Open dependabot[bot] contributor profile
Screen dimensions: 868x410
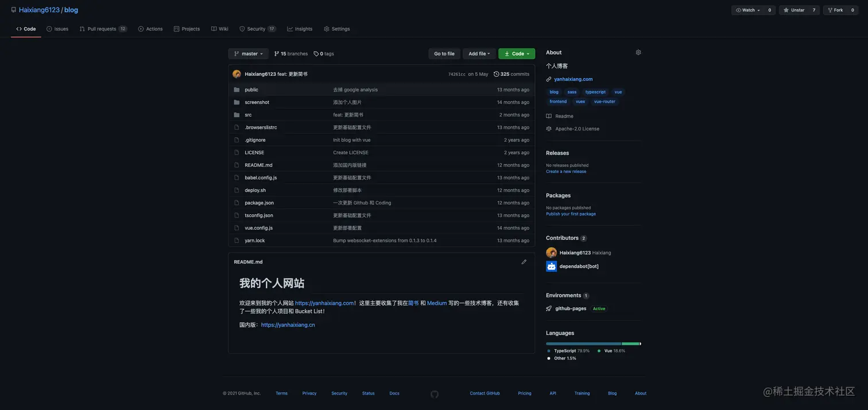pyautogui.click(x=579, y=266)
